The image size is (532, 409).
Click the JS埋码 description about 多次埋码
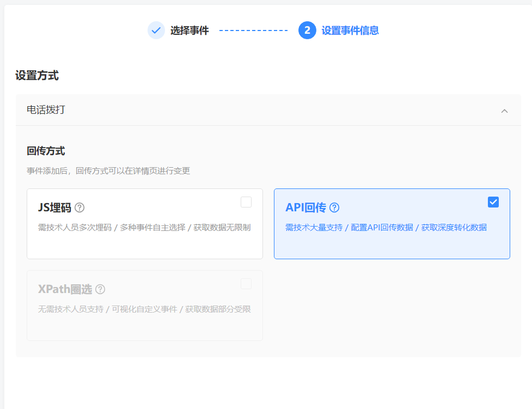pos(144,228)
